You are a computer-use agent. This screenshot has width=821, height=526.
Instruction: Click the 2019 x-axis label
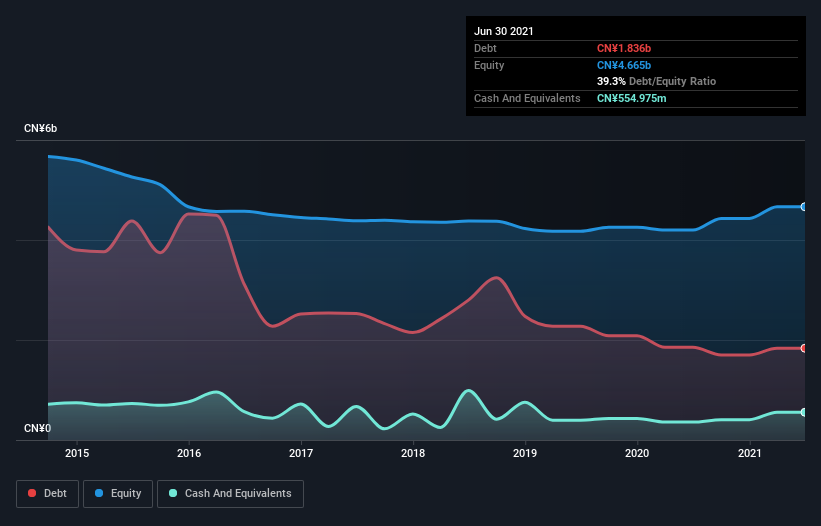coord(525,453)
